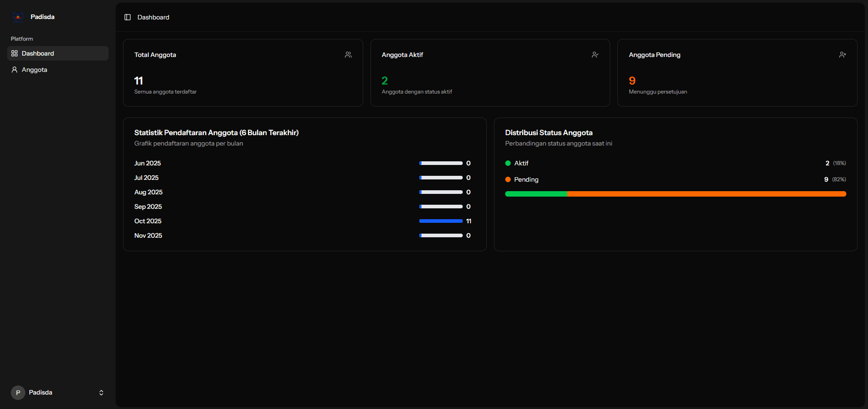
Task: Click the orange Pending segment of status bar
Action: pyautogui.click(x=706, y=194)
